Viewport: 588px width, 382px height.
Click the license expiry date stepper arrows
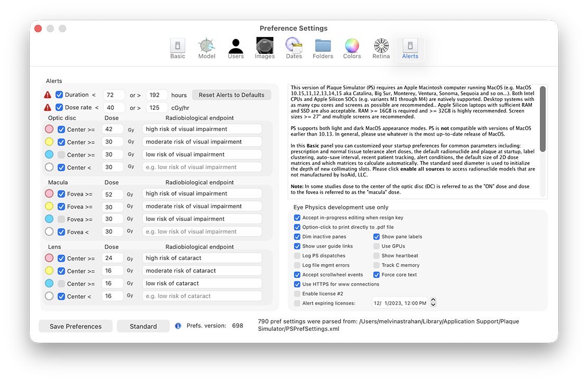point(434,302)
